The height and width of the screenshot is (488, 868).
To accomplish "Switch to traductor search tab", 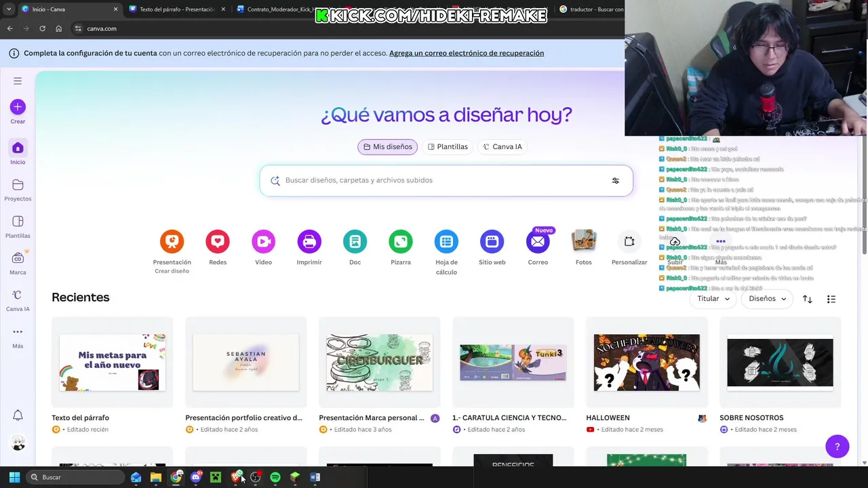I will (591, 9).
